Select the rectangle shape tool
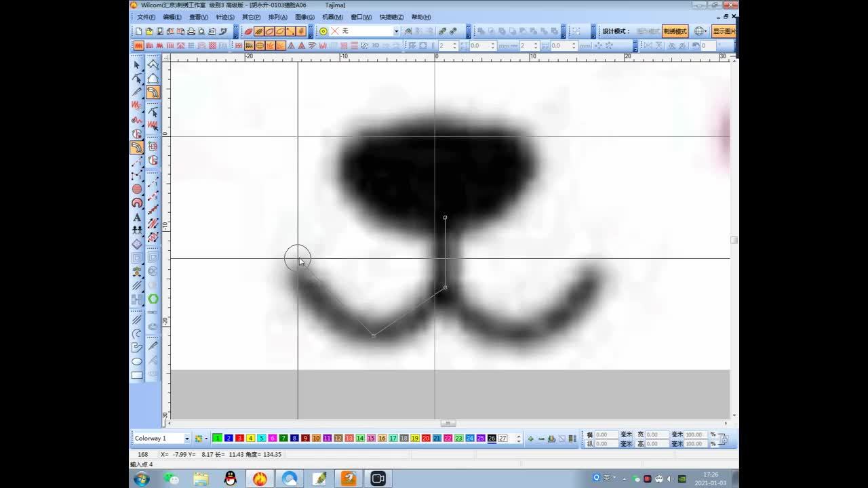868x488 pixels. (x=137, y=375)
